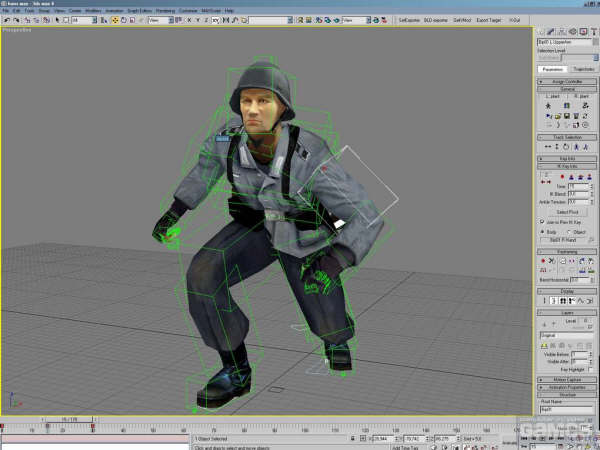
Task: Select Body Horizontal track icon
Action: (x=548, y=147)
